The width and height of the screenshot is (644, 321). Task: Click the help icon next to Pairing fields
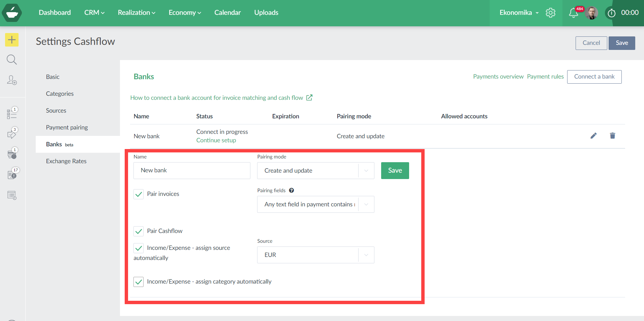pyautogui.click(x=292, y=191)
